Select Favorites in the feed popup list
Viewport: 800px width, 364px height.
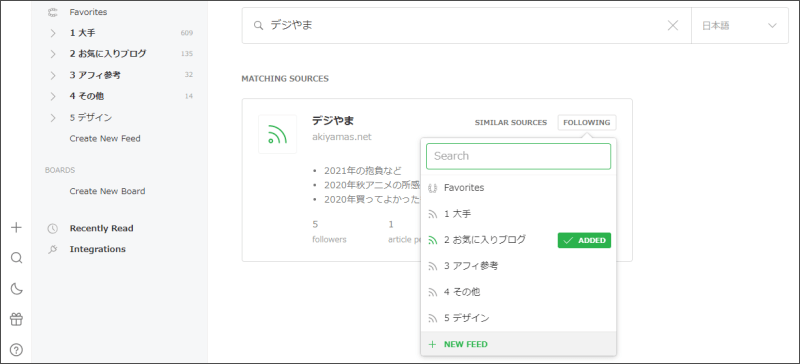point(518,188)
